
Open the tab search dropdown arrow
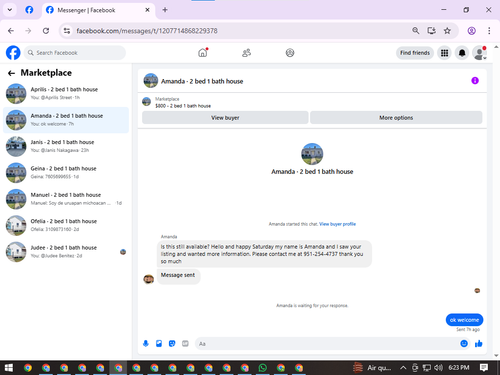[x=10, y=10]
